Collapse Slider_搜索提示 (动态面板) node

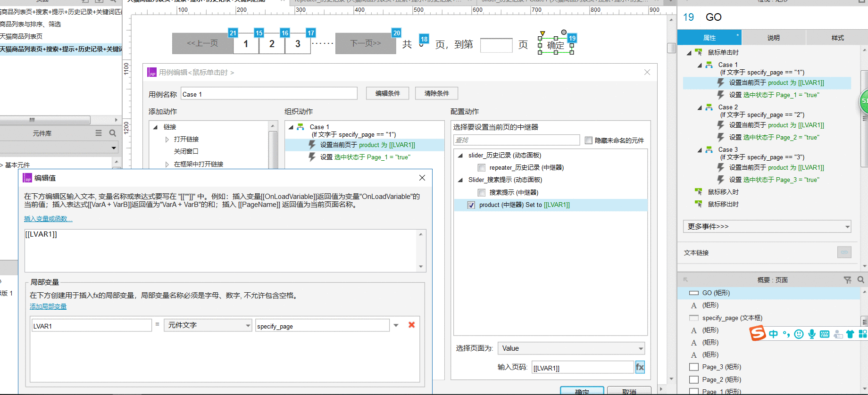coord(460,180)
